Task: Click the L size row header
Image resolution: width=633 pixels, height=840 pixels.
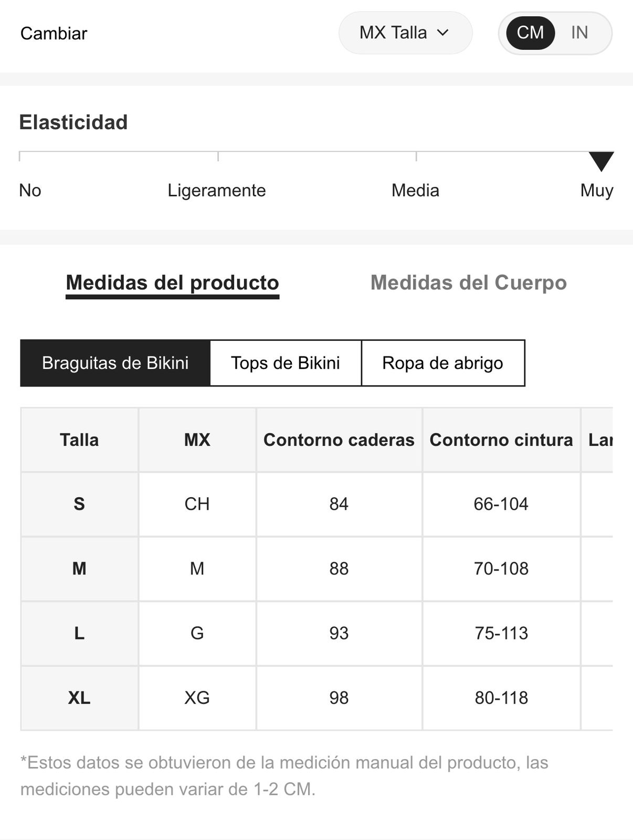Action: (79, 633)
